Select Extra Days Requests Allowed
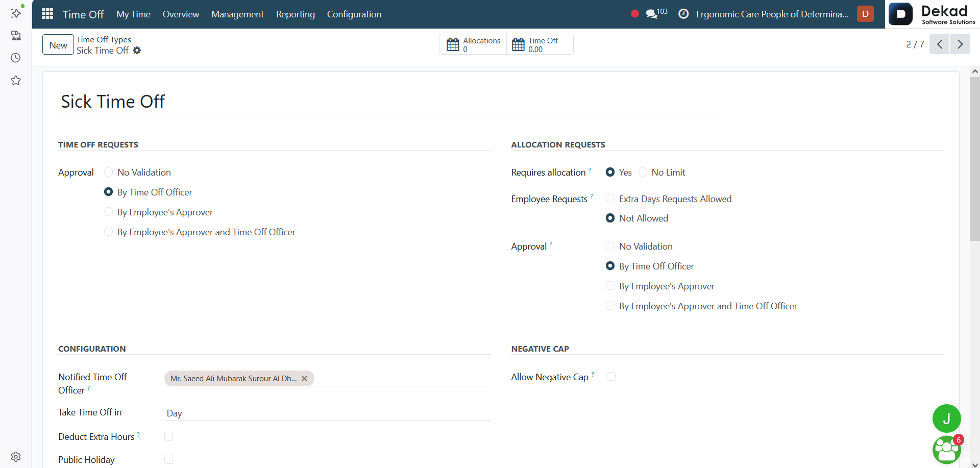Image resolution: width=980 pixels, height=468 pixels. pyautogui.click(x=610, y=199)
